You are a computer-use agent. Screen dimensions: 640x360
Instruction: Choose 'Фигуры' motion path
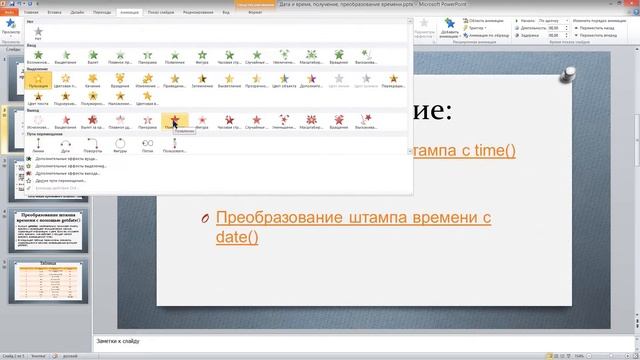(x=120, y=145)
